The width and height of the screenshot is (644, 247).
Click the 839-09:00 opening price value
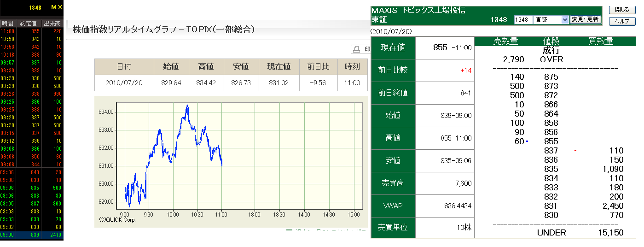point(456,116)
